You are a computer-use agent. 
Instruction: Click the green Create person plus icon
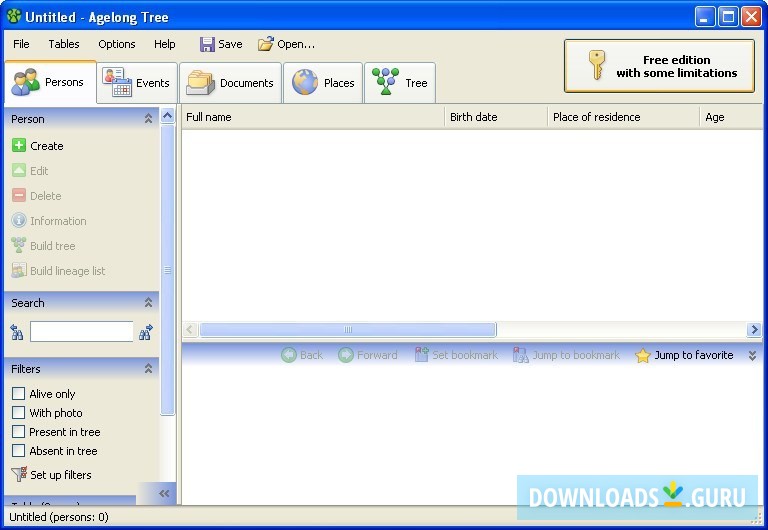[x=19, y=145]
